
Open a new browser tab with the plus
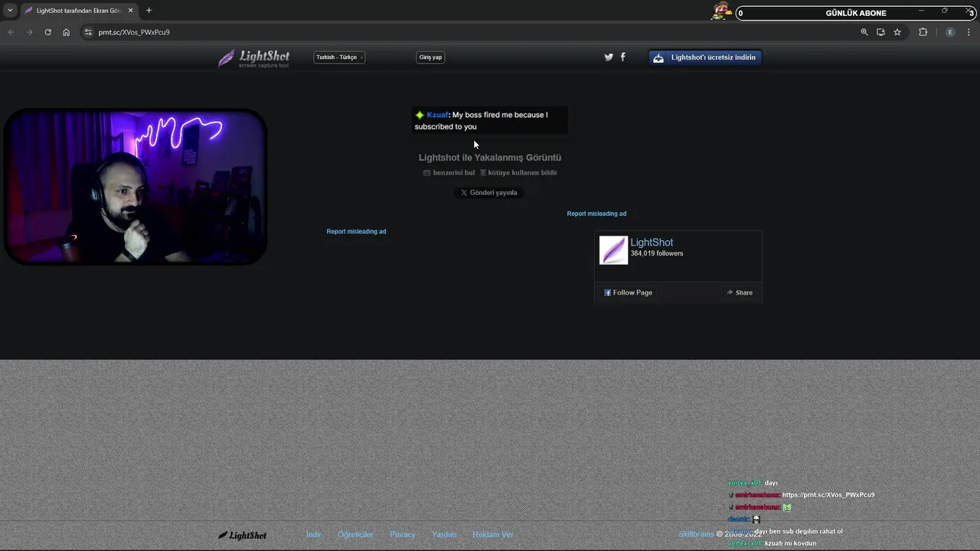tap(149, 11)
